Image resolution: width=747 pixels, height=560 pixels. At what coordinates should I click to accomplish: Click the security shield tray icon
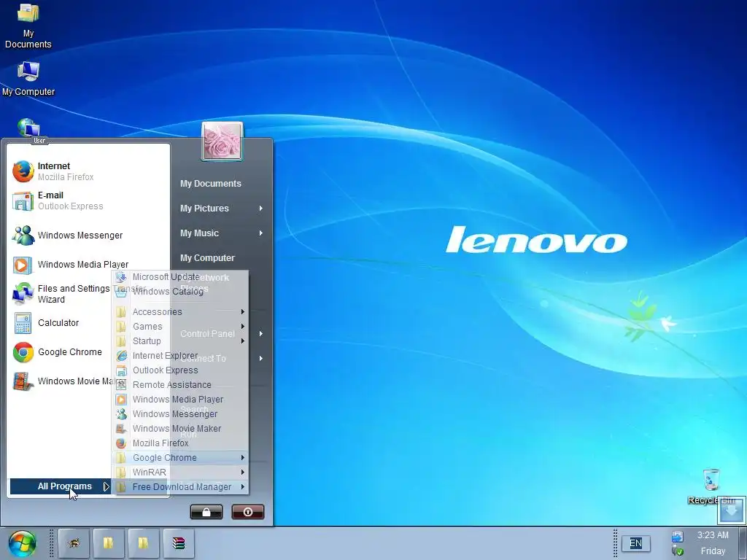tap(678, 551)
